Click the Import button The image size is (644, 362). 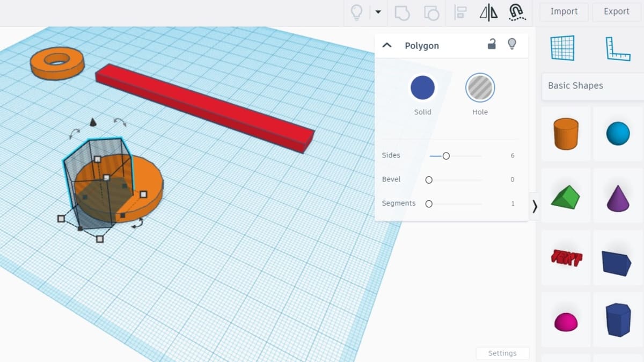coord(563,12)
